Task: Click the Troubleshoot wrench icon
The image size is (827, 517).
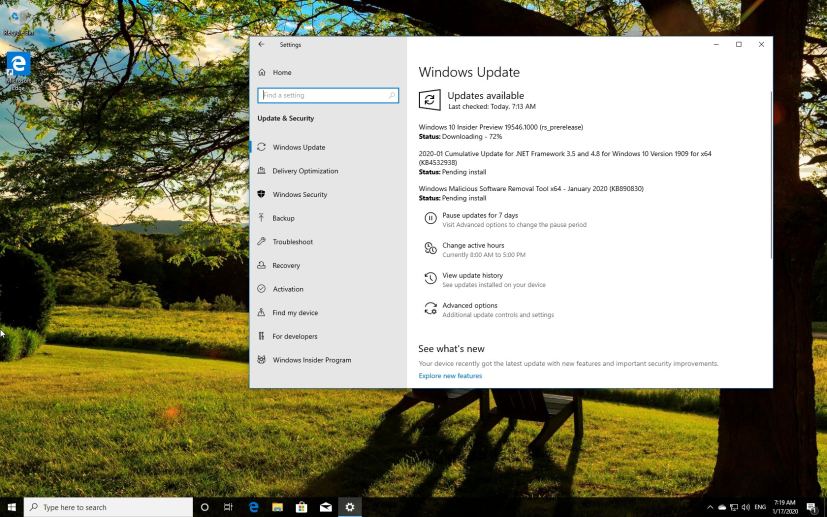Action: tap(262, 241)
